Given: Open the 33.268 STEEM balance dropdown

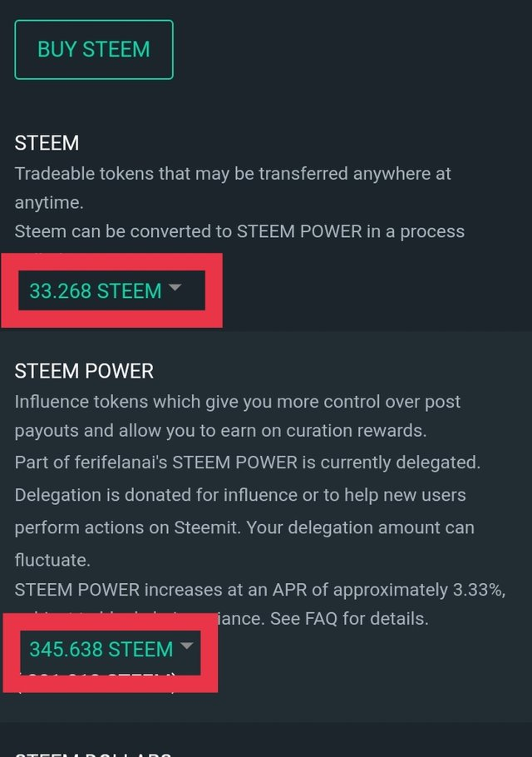Looking at the screenshot, I should pyautogui.click(x=105, y=290).
